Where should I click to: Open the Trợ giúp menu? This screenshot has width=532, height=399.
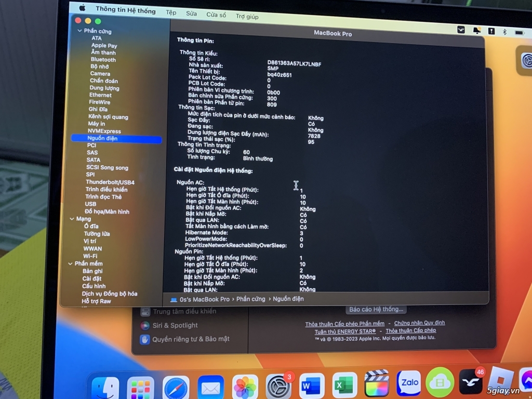[x=247, y=16]
